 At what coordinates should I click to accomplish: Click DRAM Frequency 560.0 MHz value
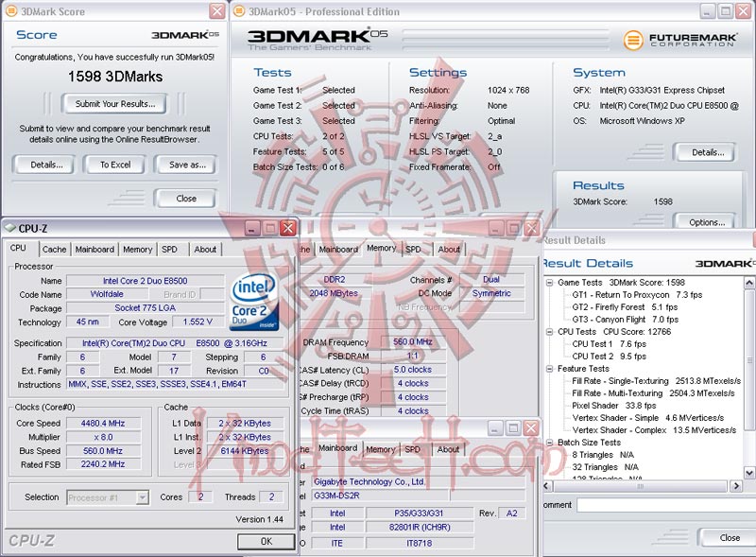click(x=413, y=341)
